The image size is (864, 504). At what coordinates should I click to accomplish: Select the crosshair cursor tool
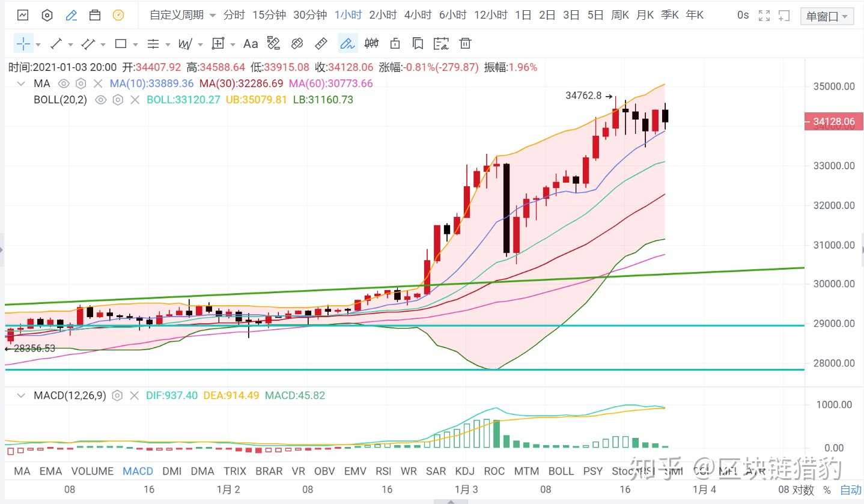[23, 43]
